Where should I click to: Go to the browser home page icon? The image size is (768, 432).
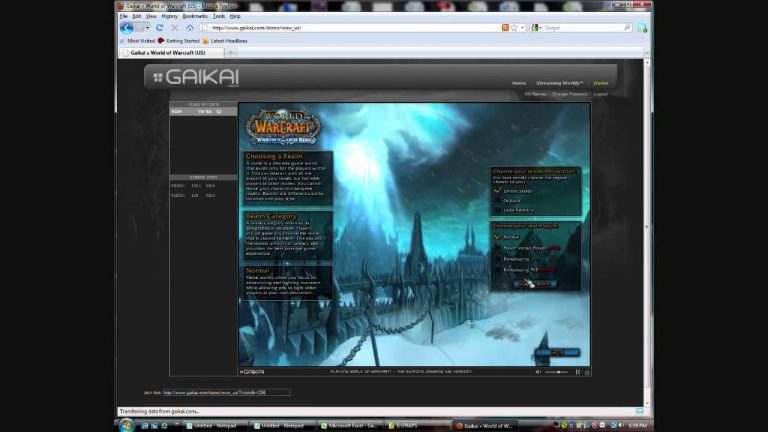coord(190,28)
